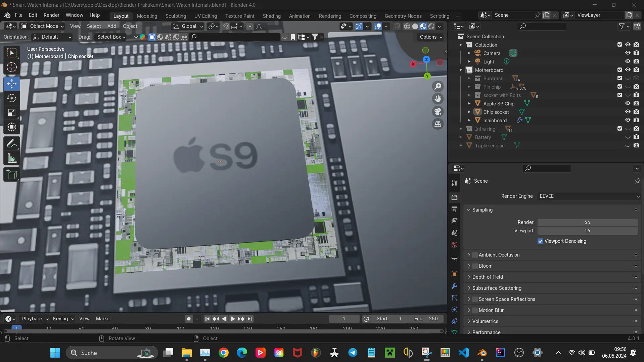Click the viewport zoom magnifier icon
The height and width of the screenshot is (362, 644).
tap(438, 86)
